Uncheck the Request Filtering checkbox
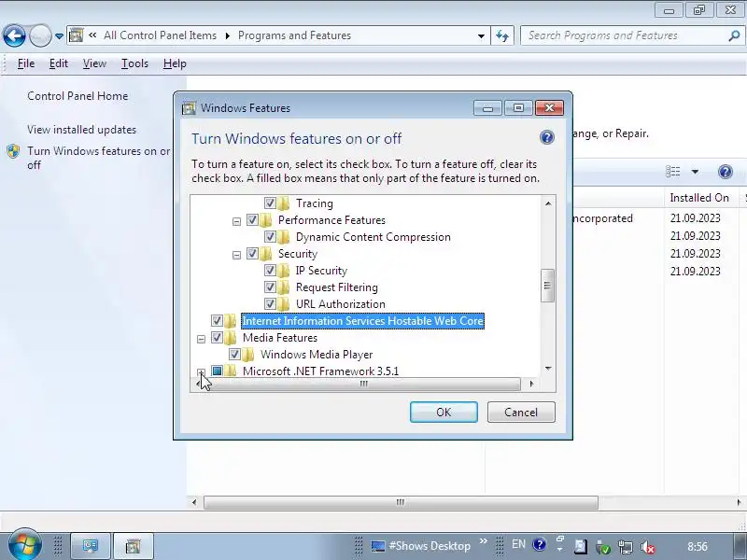The image size is (747, 560). pyautogui.click(x=270, y=287)
